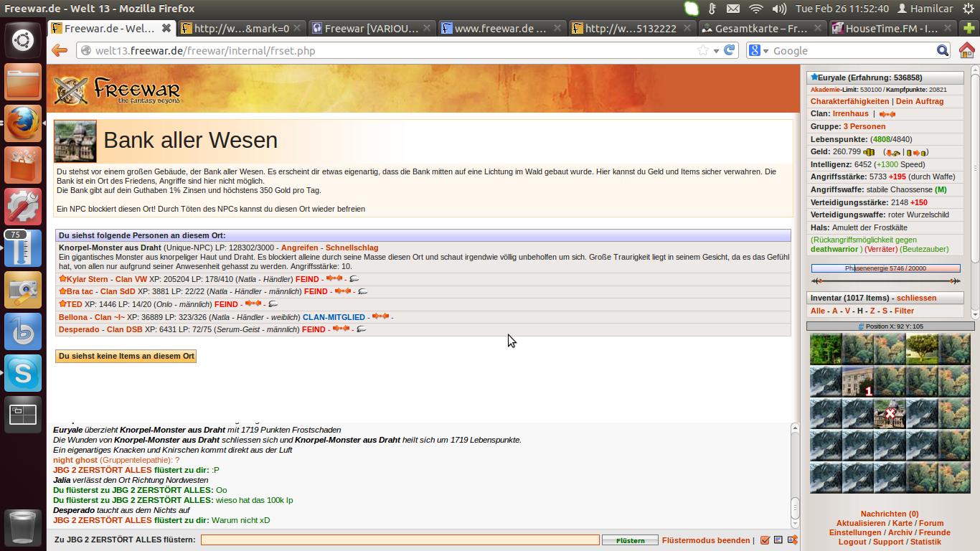Click the Google search magnifier icon

point(943,50)
